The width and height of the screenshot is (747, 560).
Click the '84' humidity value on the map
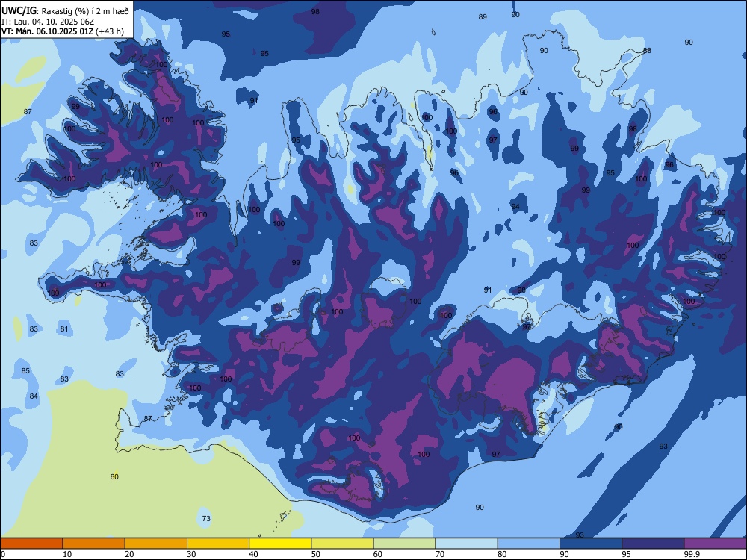(34, 396)
